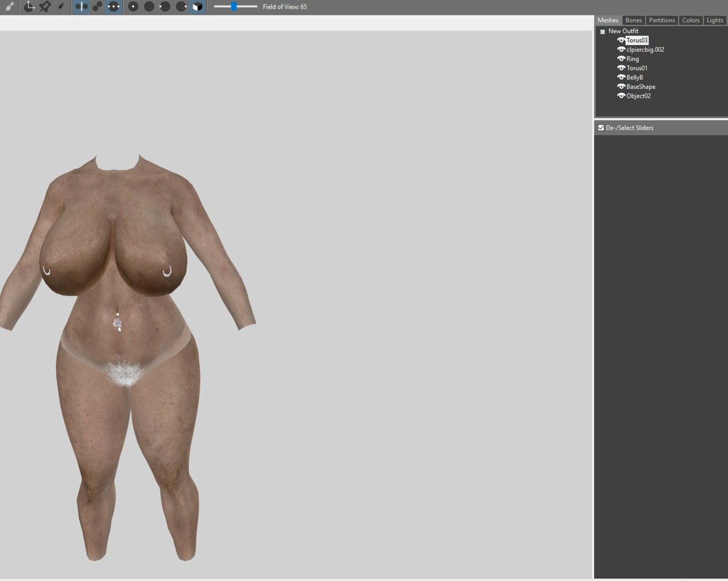Screen dimensions: 728x581
Task: Select the clpiercbig.002 mesh entry
Action: (645, 49)
